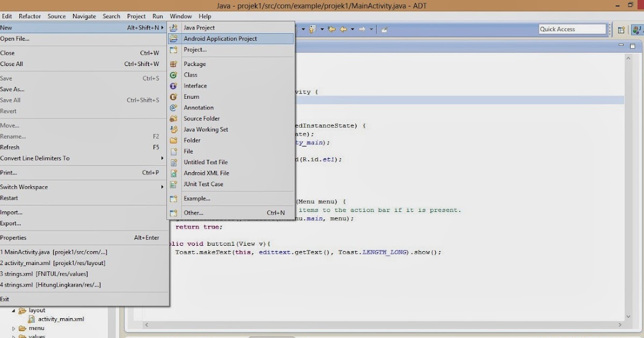The image size is (644, 338).
Task: Click the Enum icon in New submenu
Action: [x=173, y=97]
